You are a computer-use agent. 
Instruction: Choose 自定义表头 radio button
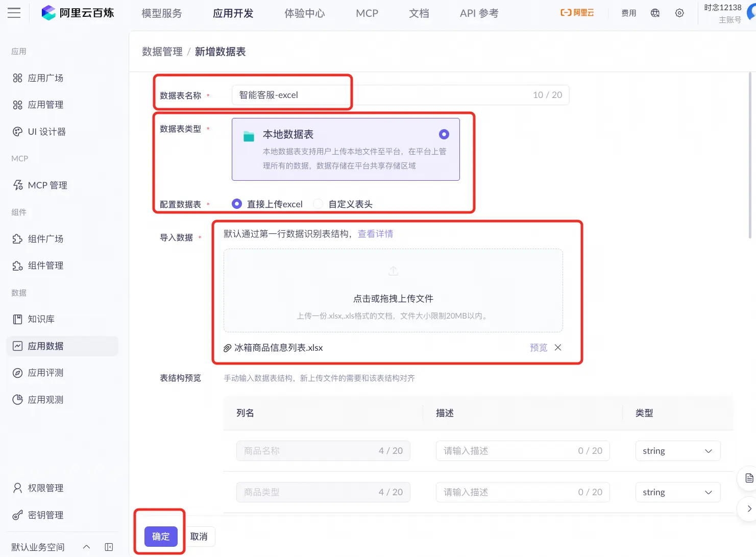318,204
